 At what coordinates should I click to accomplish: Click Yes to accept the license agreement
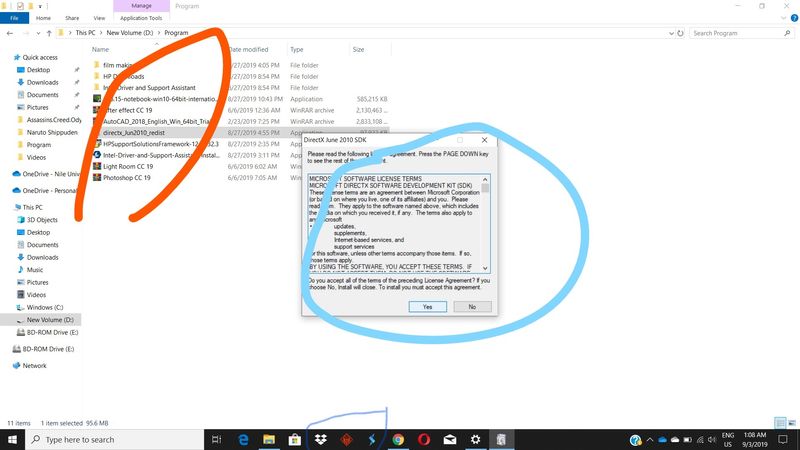click(428, 307)
